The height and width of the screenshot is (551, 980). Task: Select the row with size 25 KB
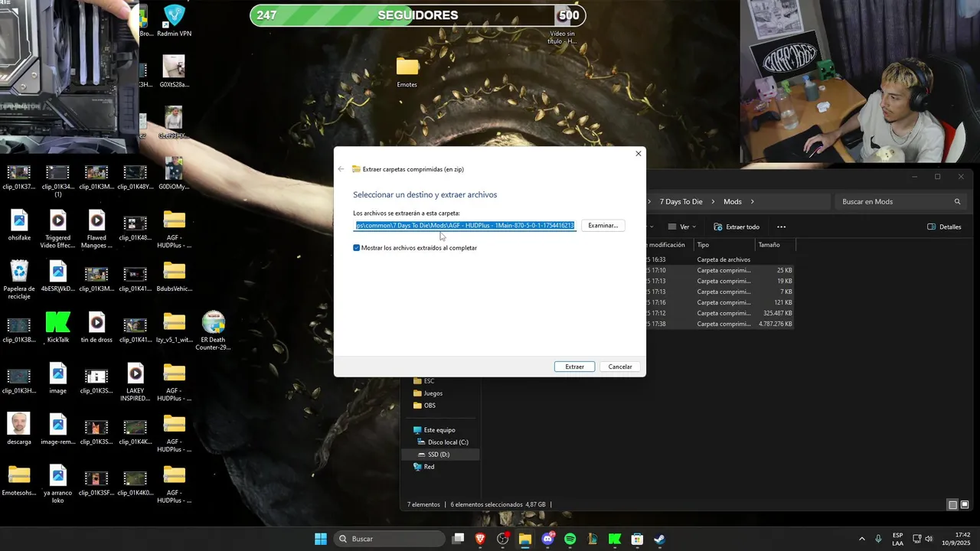pos(720,270)
